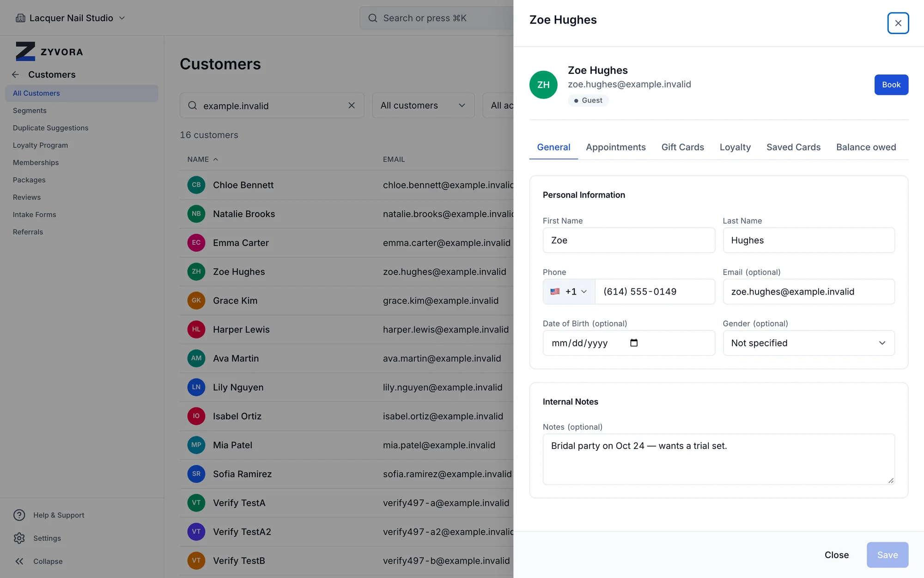
Task: Clear the example.invalid search text
Action: 352,105
